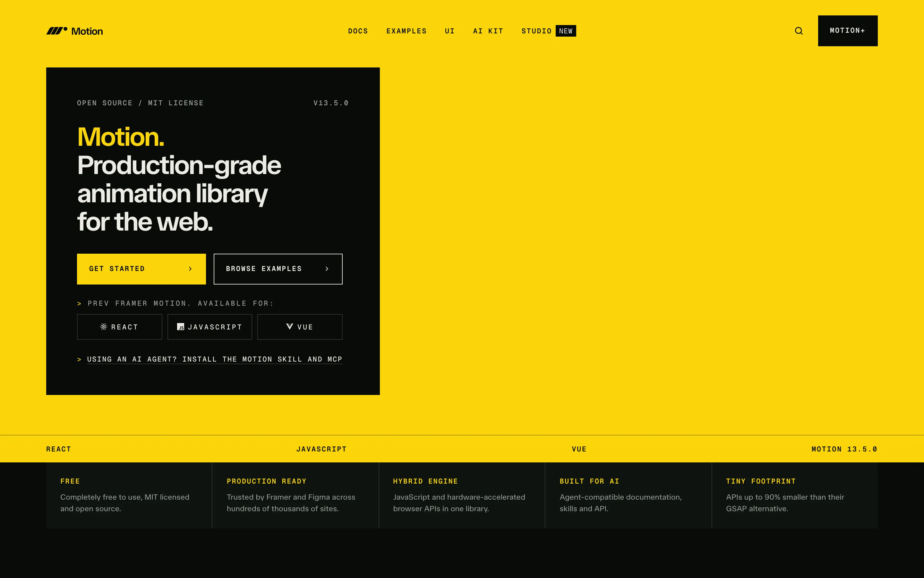Click the Prev Framer Motion available-for text
The width and height of the screenshot is (924, 578).
pos(181,303)
